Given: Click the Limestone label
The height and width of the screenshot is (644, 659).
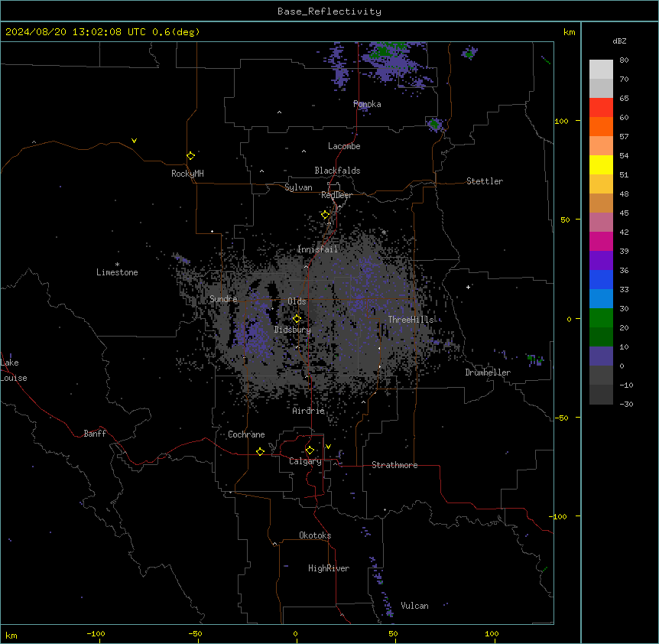Looking at the screenshot, I should (117, 272).
